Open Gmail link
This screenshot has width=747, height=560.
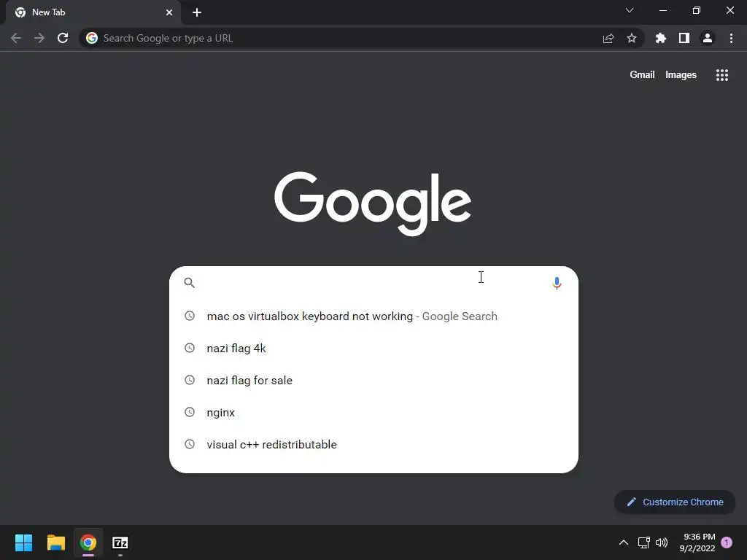[x=642, y=75]
